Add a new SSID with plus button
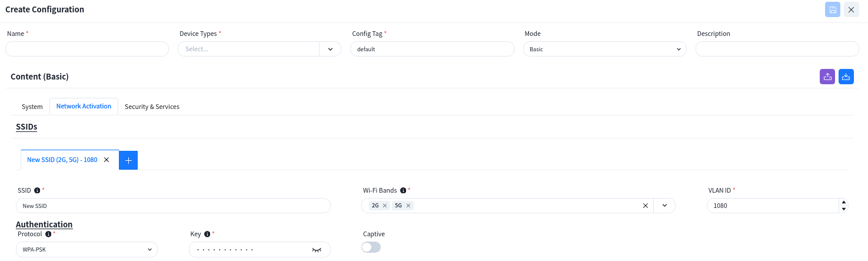The image size is (868, 261). tap(128, 160)
